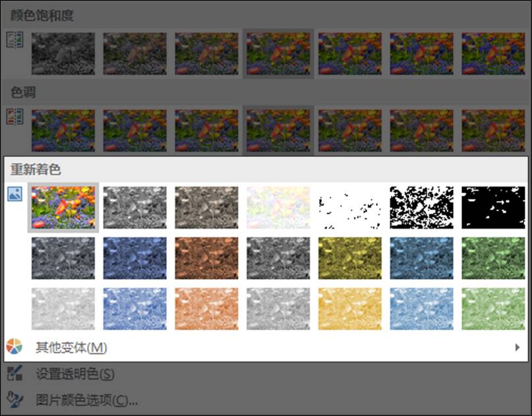532x416 pixels.
Task: Select the last, warmest tone thumbnail
Action: coord(493,131)
